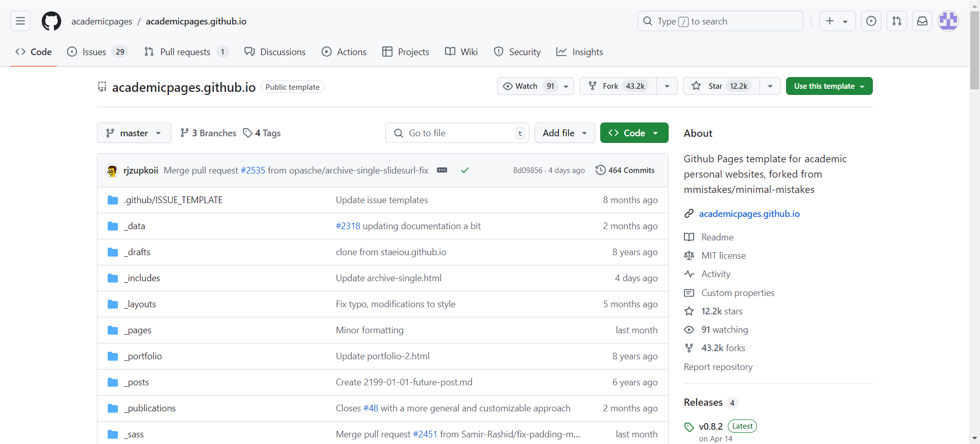Open the Discussions tab
The width and height of the screenshot is (980, 444).
(x=275, y=52)
